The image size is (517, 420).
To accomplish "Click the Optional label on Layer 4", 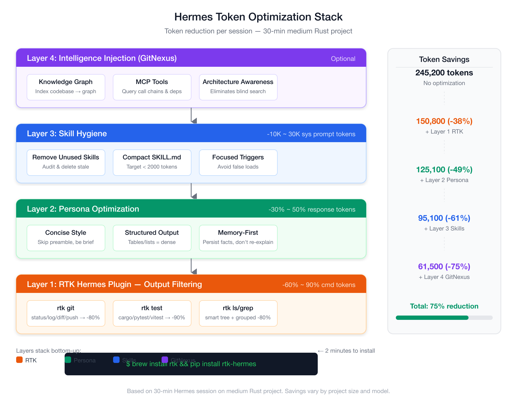I will click(343, 59).
